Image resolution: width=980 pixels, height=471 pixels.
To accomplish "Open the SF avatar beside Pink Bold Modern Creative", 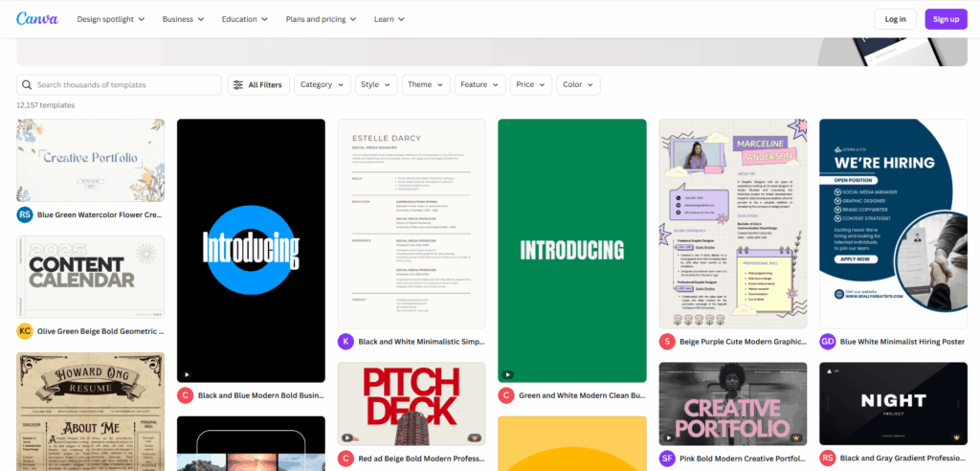I will click(667, 459).
